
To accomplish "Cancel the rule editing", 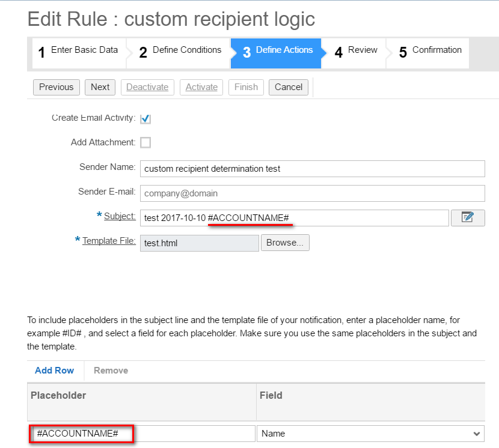I will [x=289, y=87].
